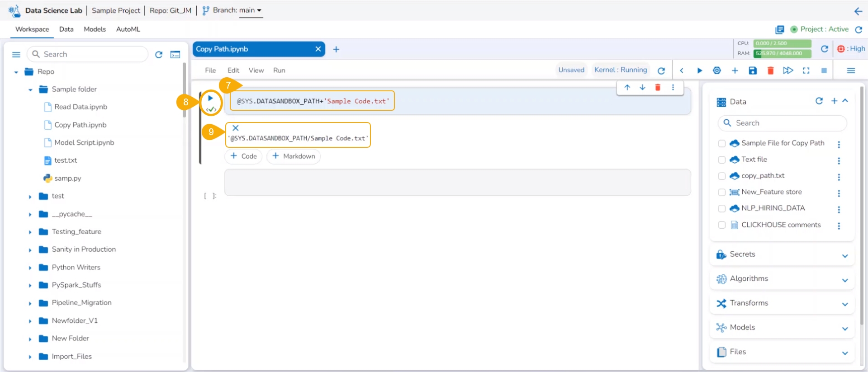Open the Data tab
Screen dimensions: 868x372
[66, 29]
